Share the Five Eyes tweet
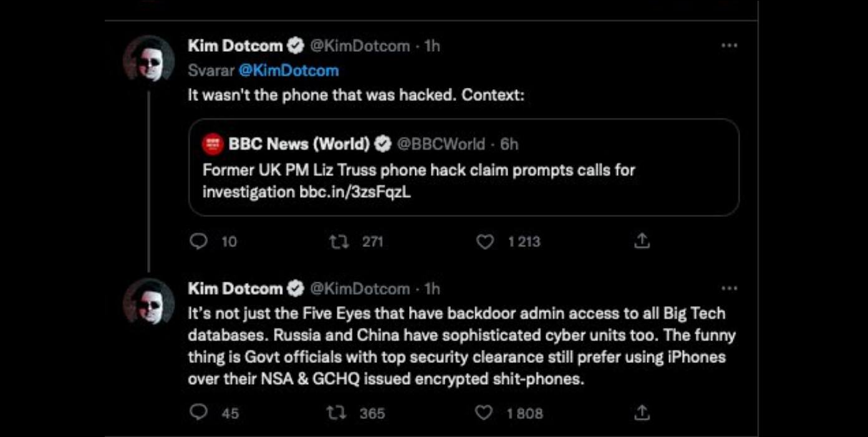Image resolution: width=868 pixels, height=437 pixels. pos(642,413)
